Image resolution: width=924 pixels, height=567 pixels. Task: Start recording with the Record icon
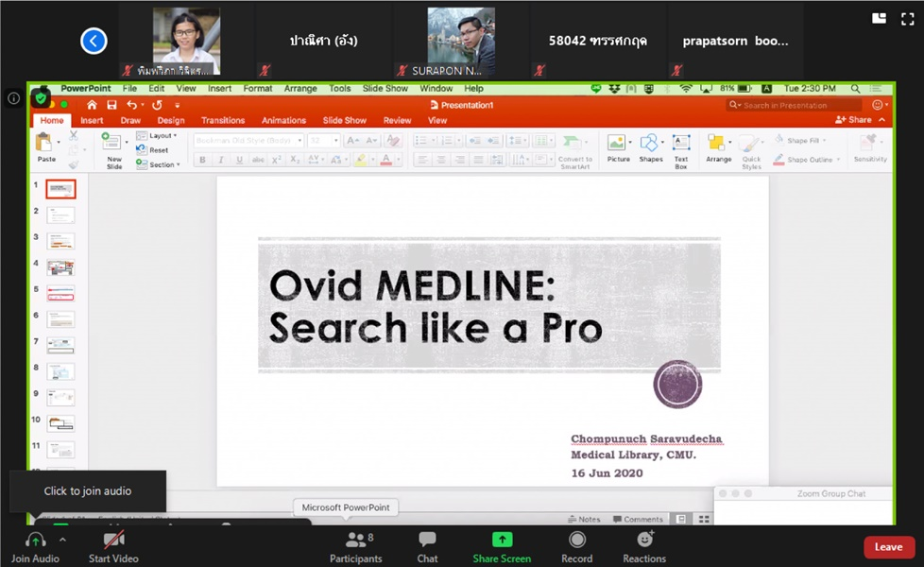[576, 541]
